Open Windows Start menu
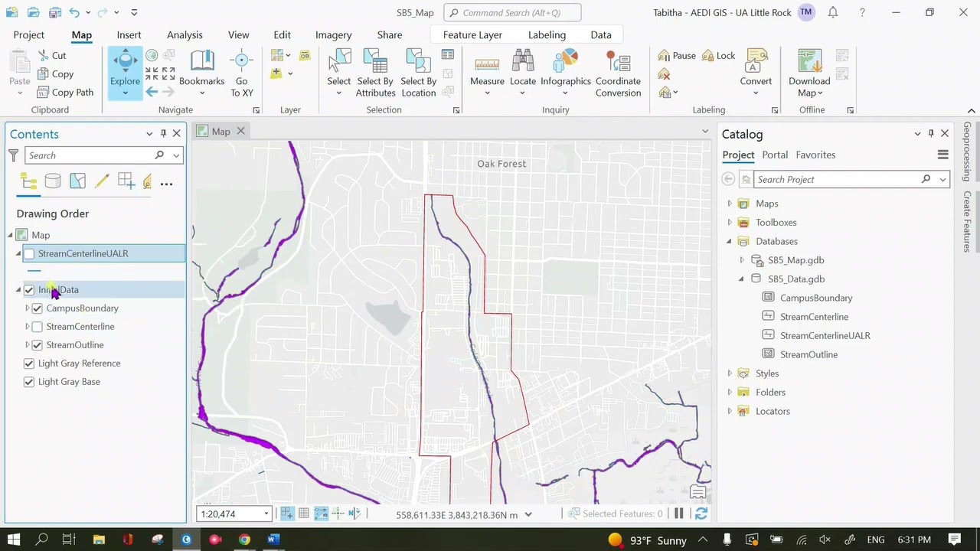The height and width of the screenshot is (551, 980). coord(14,540)
